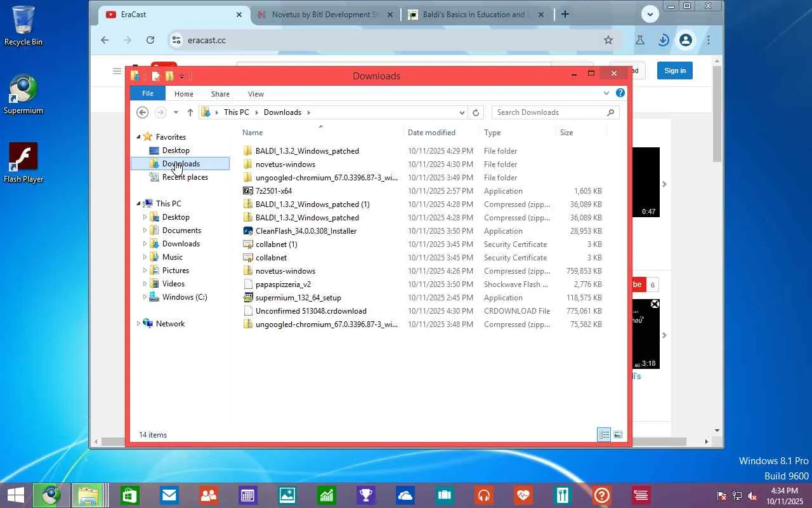This screenshot has width=812, height=508.
Task: Click the Sign in button on EraCast
Action: tap(675, 70)
